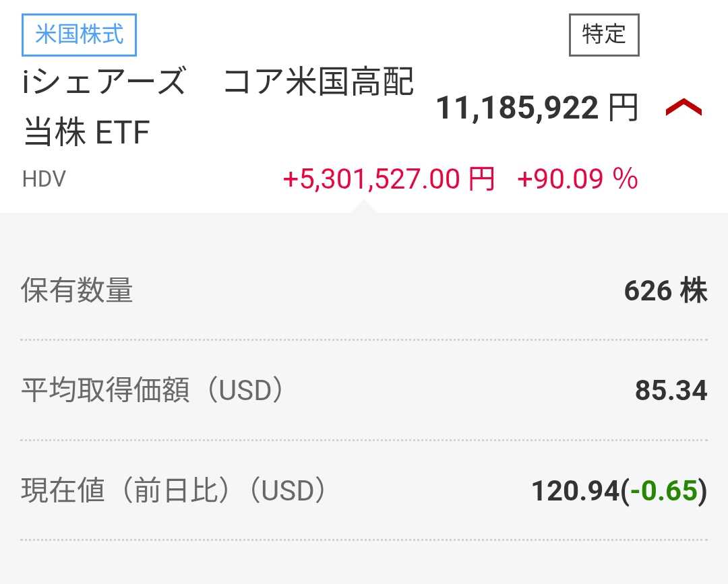728x584 pixels.
Task: Tap the 11,185,922 円 valuation amount
Action: coord(516,108)
